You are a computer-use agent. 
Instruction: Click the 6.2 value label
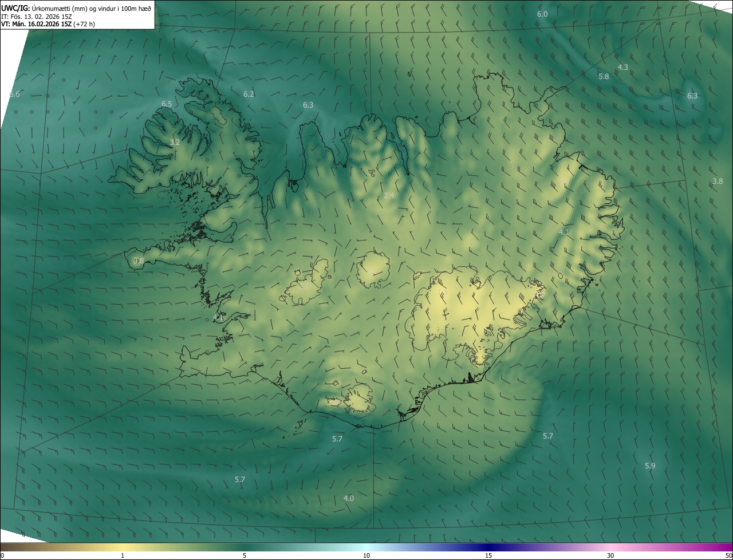click(249, 94)
